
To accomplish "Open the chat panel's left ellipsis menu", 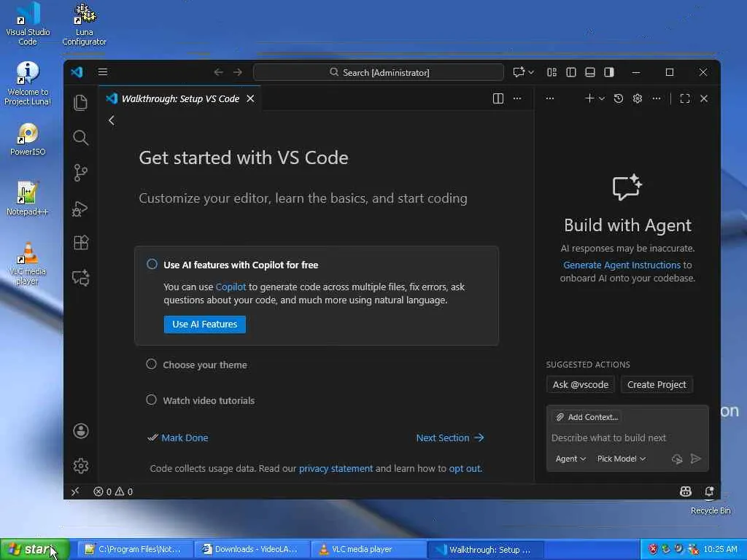I will [x=550, y=98].
